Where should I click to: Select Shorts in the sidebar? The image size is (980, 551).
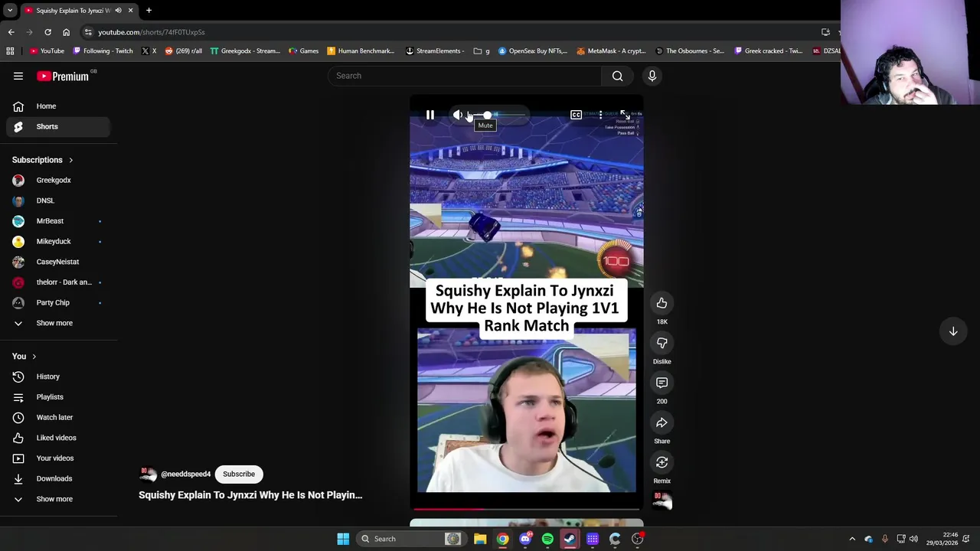click(x=58, y=126)
